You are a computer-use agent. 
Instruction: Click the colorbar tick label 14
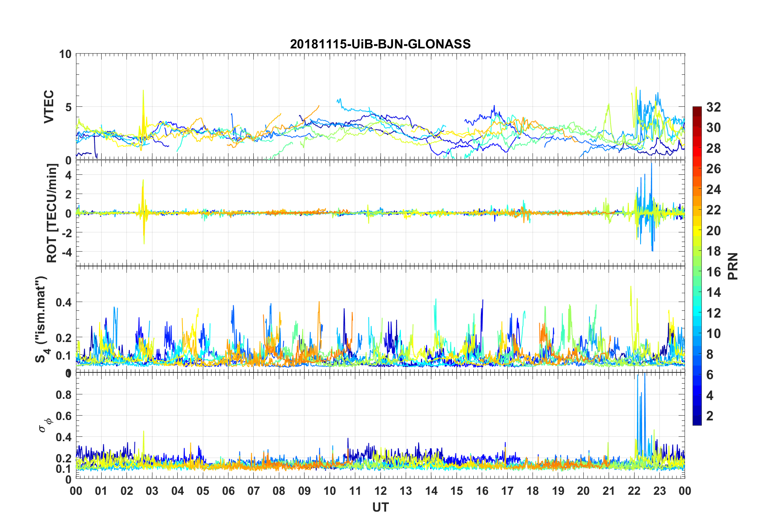[713, 292]
